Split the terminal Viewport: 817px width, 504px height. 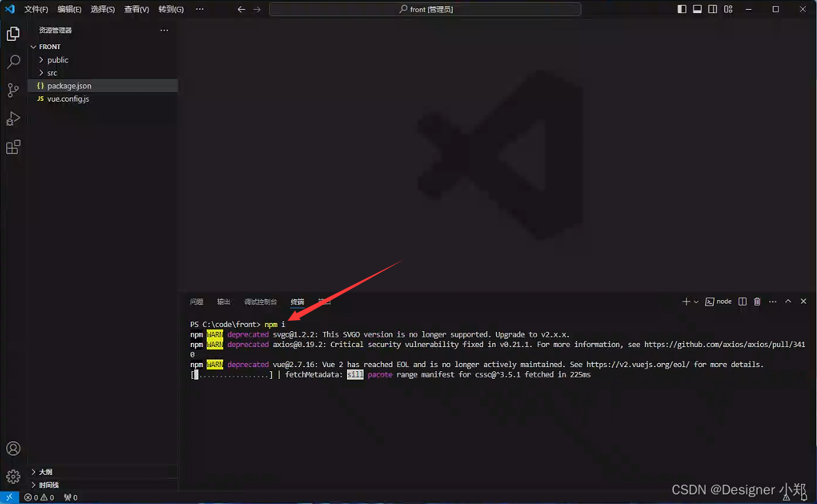[742, 301]
